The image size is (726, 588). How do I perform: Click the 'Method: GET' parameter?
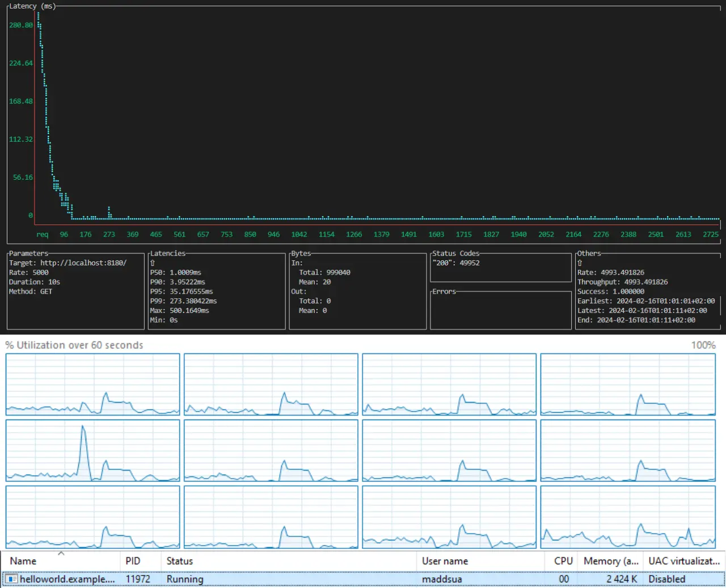[x=31, y=291]
